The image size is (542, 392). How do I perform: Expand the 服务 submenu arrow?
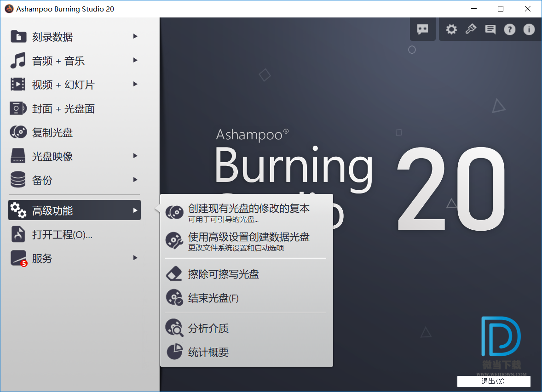pos(135,258)
